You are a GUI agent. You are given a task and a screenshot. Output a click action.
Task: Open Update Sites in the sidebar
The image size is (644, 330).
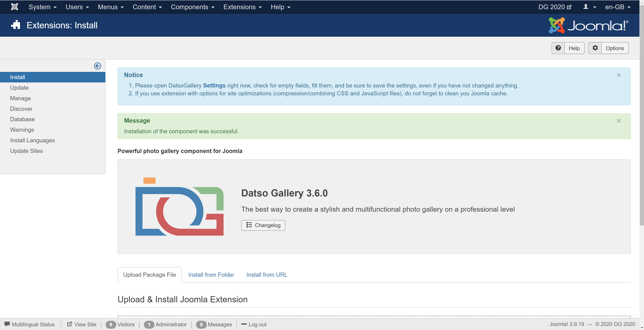pyautogui.click(x=26, y=151)
